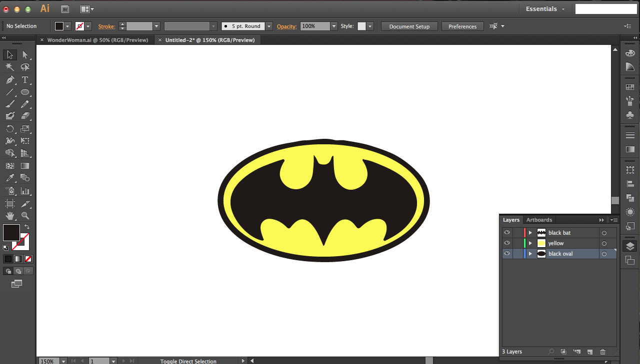Select the Symbol Sprayer tool
Screen dimensions: 640x364
pyautogui.click(x=10, y=191)
